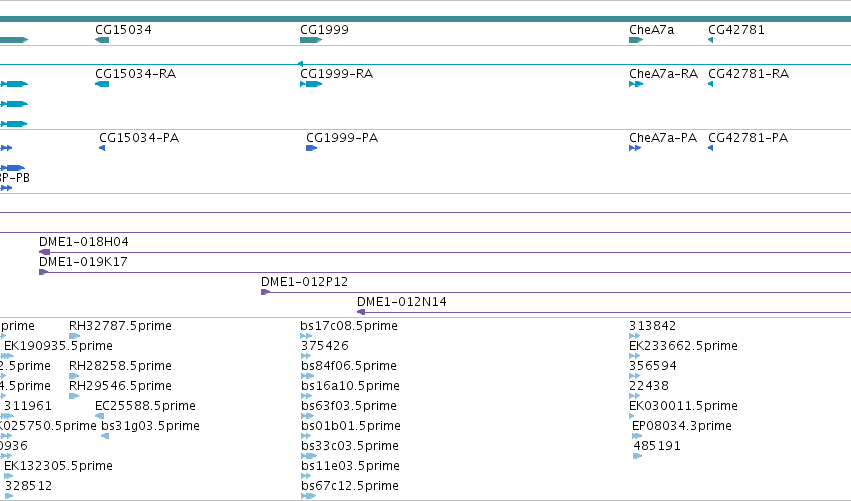Image resolution: width=851 pixels, height=501 pixels.
Task: Select EST label RH28258.5prime
Action: pos(120,366)
